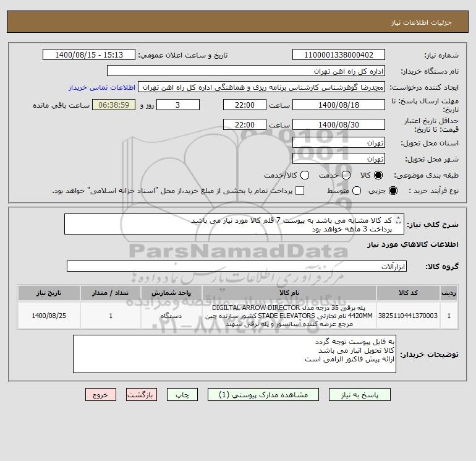Click the description box scroll arrows
The image size is (476, 461).
tap(399, 220)
